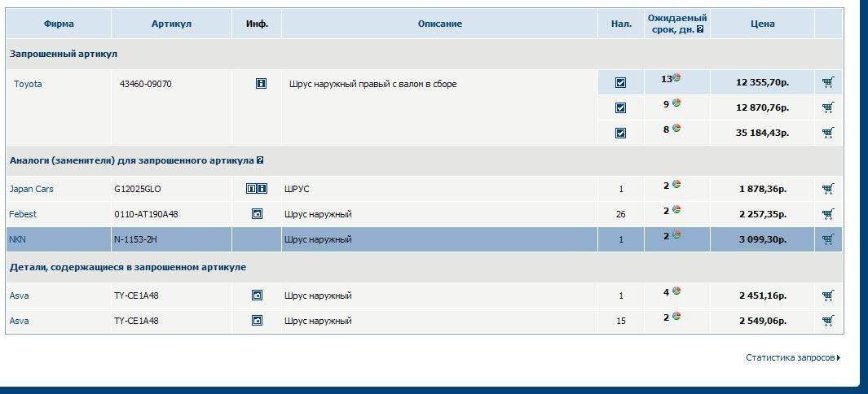Image resolution: width=868 pixels, height=394 pixels.
Task: Open Toyota brand link
Action: (28, 84)
